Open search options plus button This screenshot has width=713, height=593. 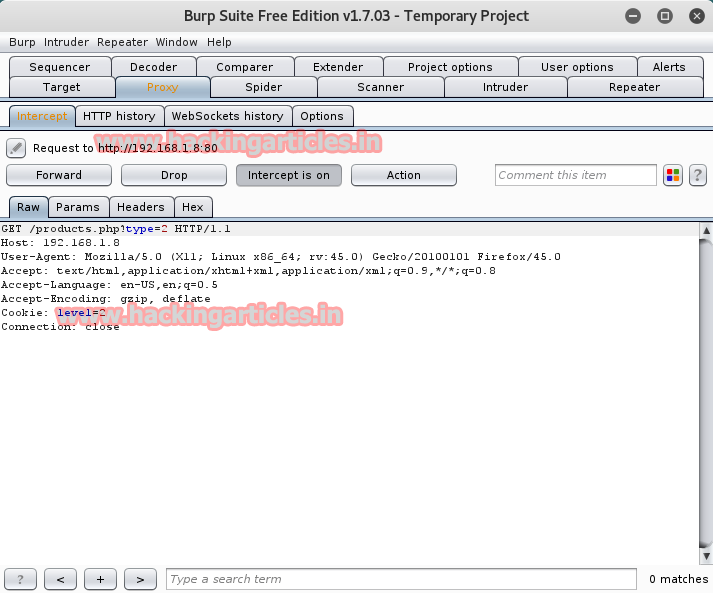tap(100, 579)
